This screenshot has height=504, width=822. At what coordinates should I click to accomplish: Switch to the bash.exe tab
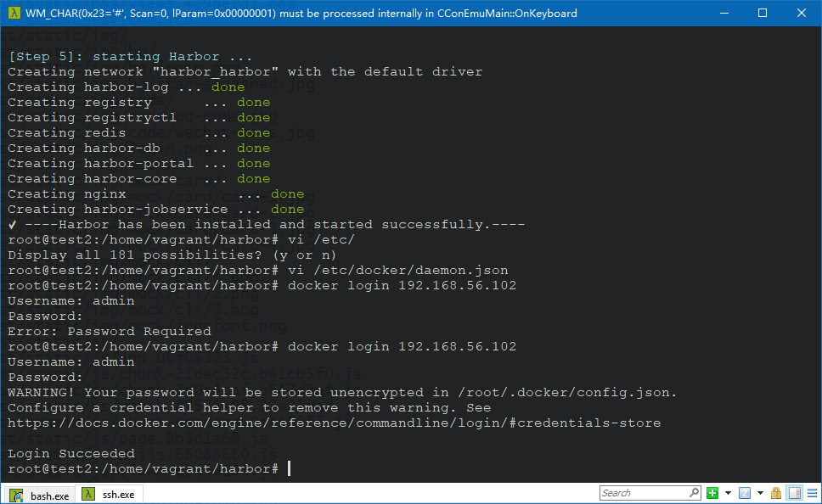[x=40, y=496]
